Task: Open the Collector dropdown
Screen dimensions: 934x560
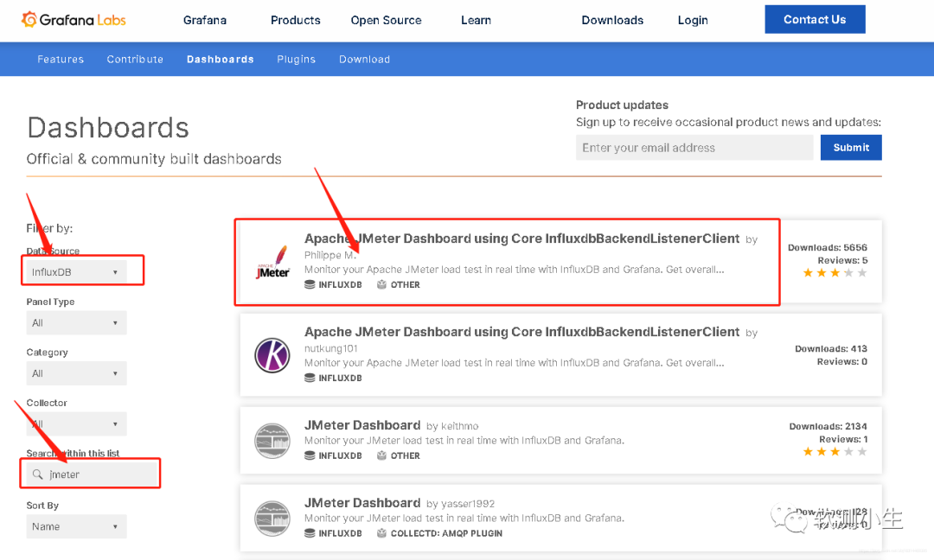Action: pos(76,423)
